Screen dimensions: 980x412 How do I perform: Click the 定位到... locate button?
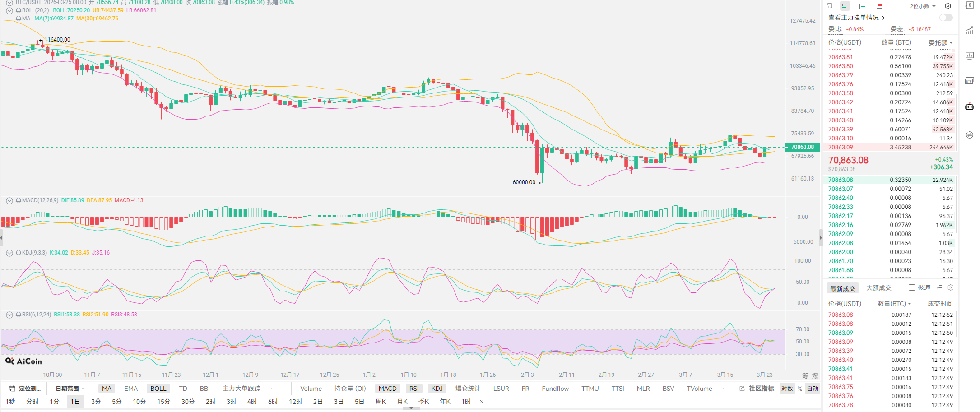pyautogui.click(x=25, y=389)
